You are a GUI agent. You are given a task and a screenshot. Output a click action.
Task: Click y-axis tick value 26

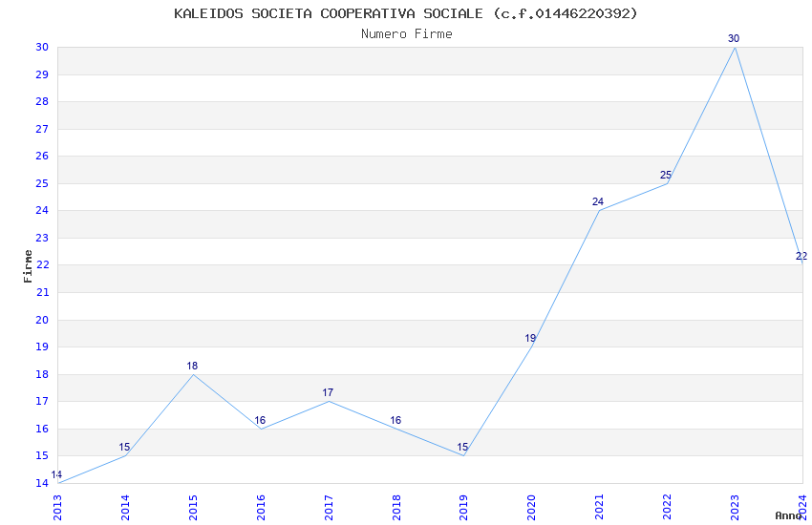(42, 156)
